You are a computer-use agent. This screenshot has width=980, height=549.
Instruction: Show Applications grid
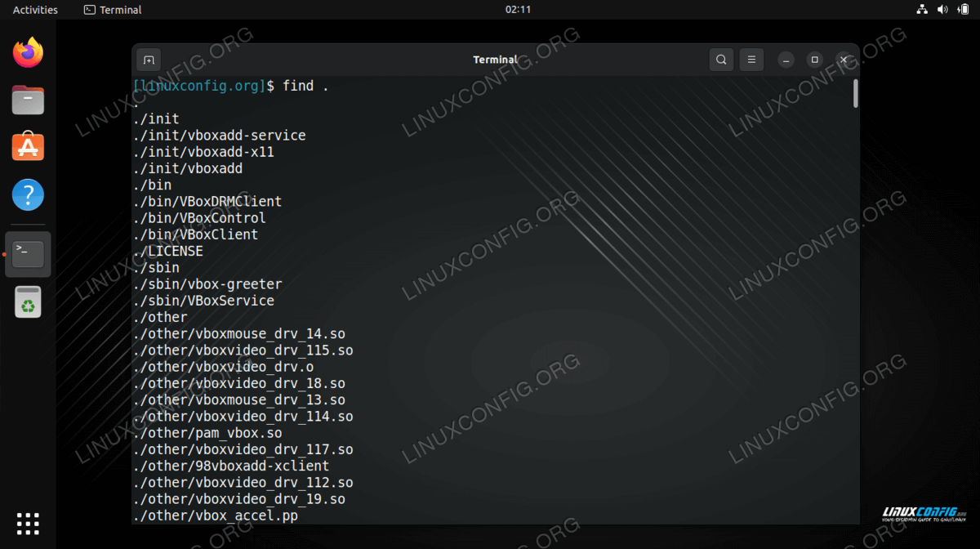click(x=28, y=524)
